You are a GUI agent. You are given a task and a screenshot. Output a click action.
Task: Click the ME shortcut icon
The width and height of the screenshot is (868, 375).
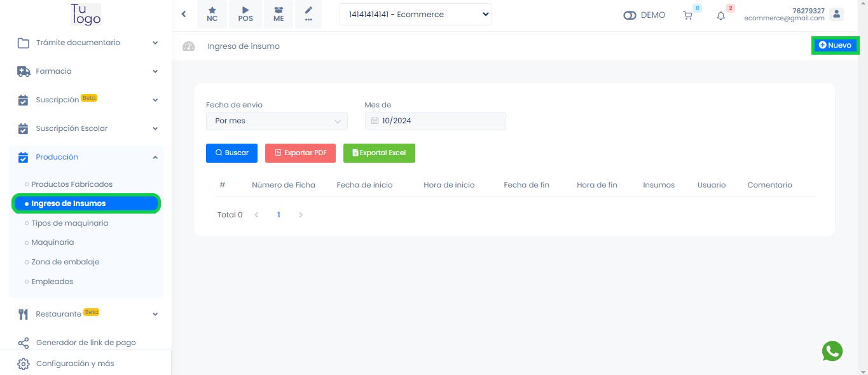click(x=279, y=15)
